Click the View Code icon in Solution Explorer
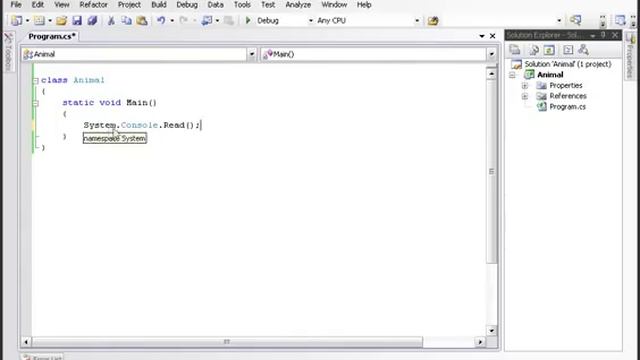Viewport: 640px width, 360px height. [568, 50]
